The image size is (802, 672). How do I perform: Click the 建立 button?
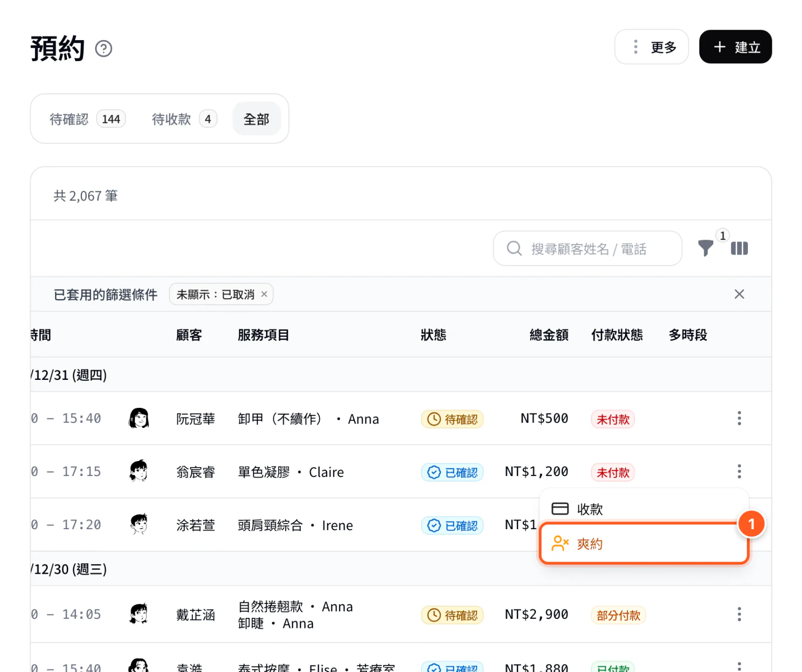point(735,47)
